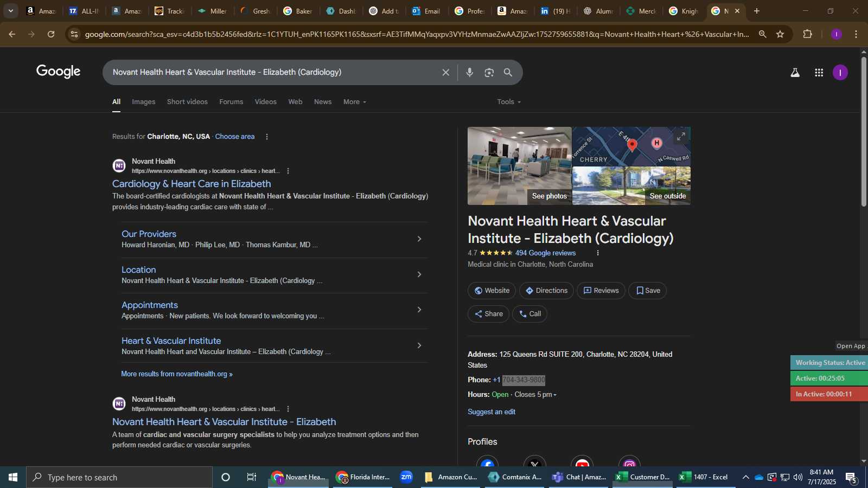Open the clinic Website button
This screenshot has width=868, height=488.
point(492,291)
